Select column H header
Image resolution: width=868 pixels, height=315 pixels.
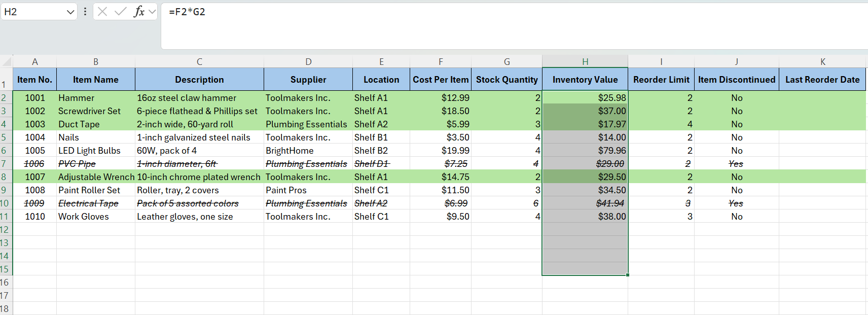[585, 62]
